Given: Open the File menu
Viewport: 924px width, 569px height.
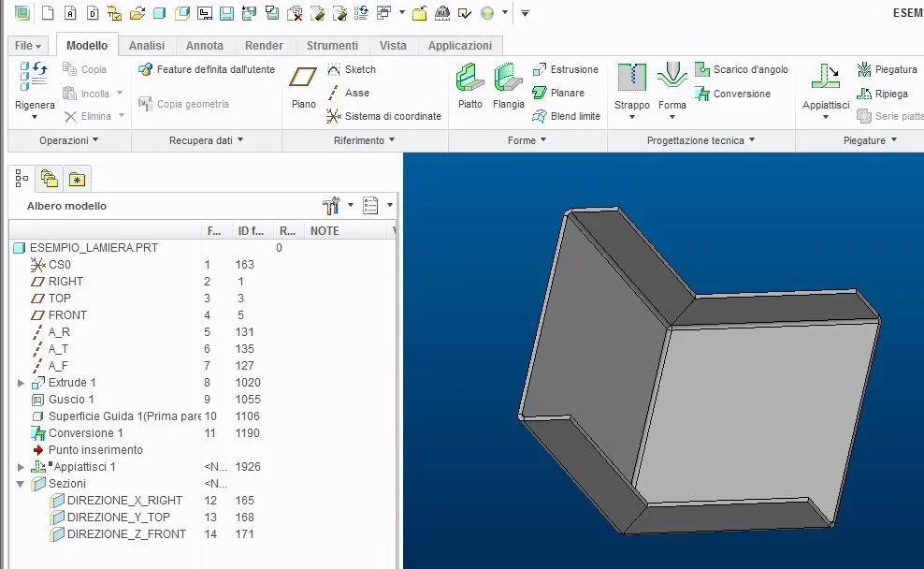Looking at the screenshot, I should point(28,45).
